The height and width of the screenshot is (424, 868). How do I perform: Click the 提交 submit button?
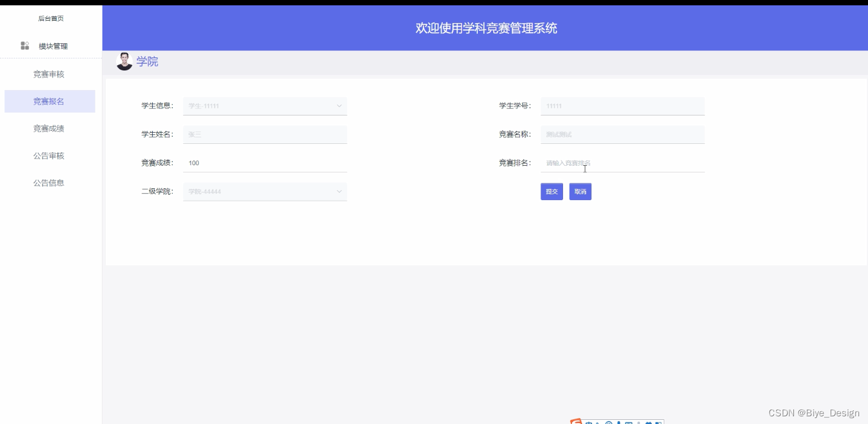coord(552,191)
